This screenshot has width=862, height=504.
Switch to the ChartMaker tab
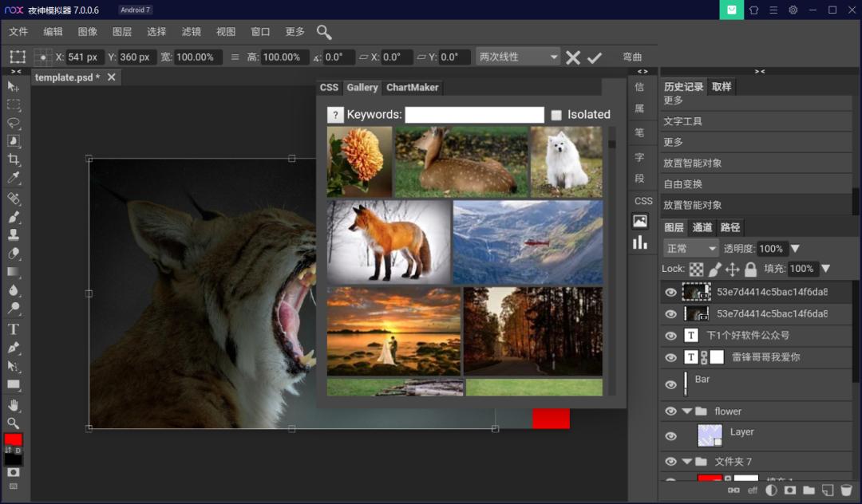coord(412,87)
